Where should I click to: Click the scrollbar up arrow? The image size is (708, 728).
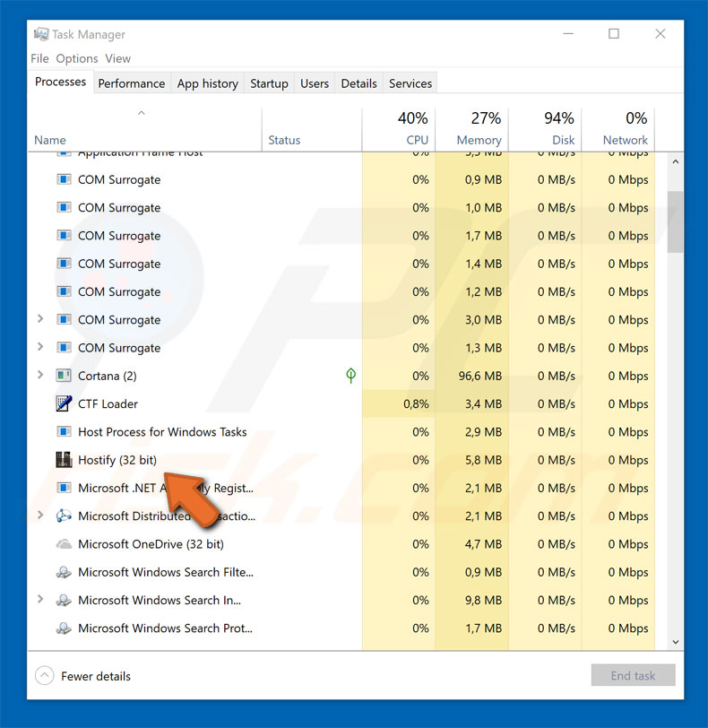[676, 161]
